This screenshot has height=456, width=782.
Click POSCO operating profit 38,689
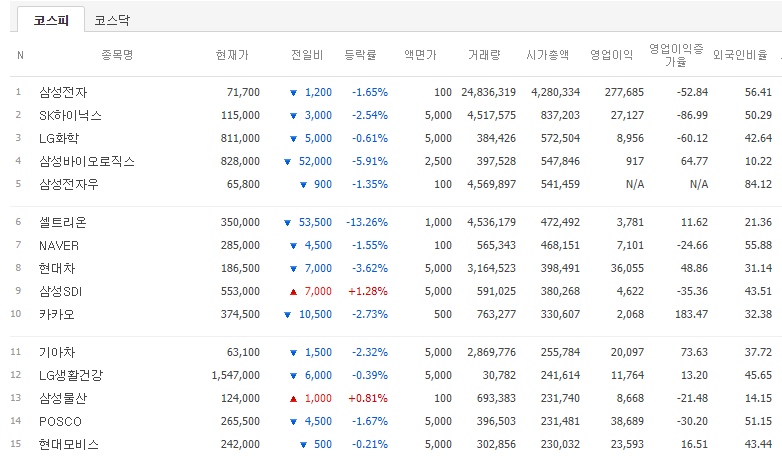point(627,421)
